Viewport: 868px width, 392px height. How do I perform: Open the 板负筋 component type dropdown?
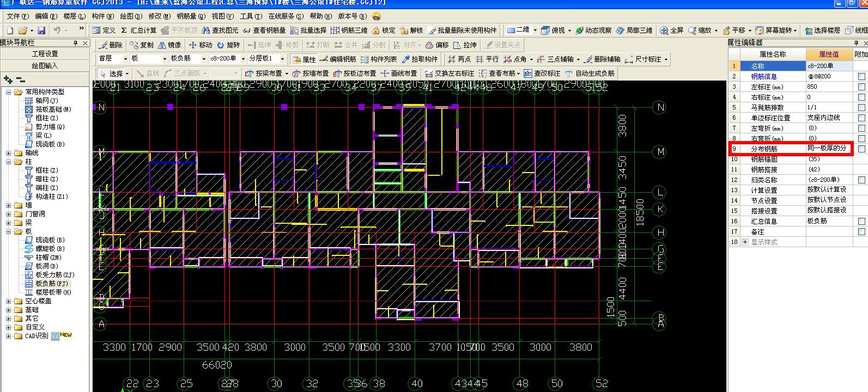click(204, 59)
